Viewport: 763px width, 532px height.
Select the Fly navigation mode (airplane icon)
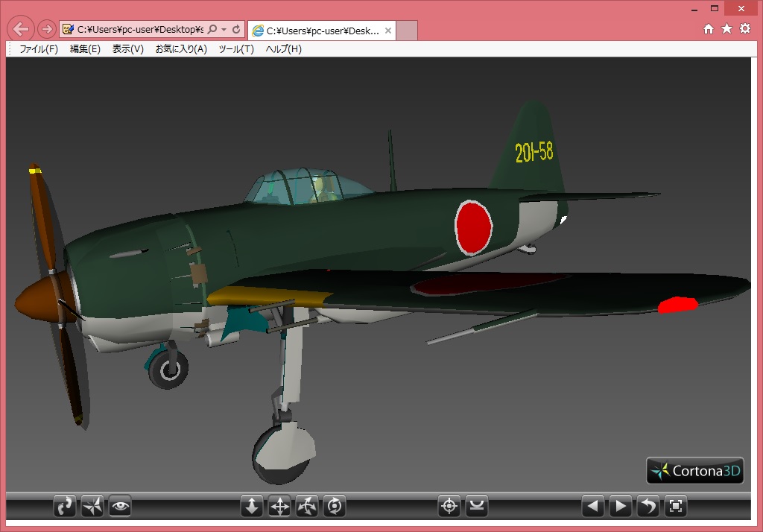92,507
